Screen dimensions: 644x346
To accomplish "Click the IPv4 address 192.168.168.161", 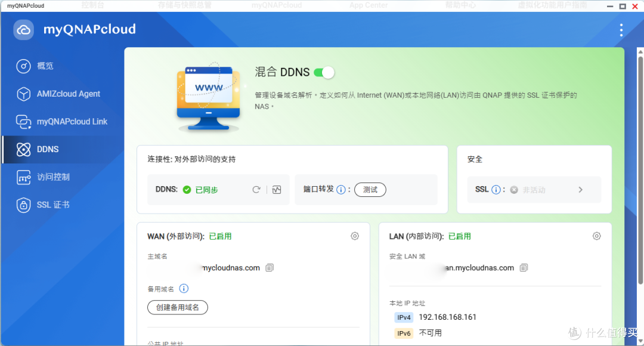I will [x=448, y=317].
